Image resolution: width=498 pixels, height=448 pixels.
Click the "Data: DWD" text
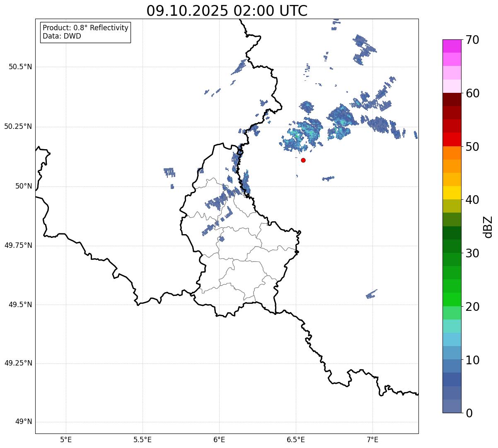62,36
